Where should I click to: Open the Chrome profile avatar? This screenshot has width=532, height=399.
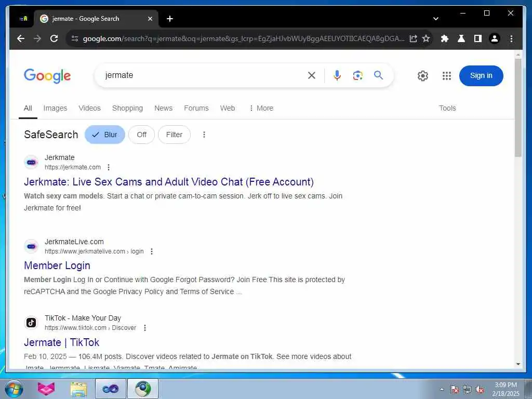click(495, 38)
